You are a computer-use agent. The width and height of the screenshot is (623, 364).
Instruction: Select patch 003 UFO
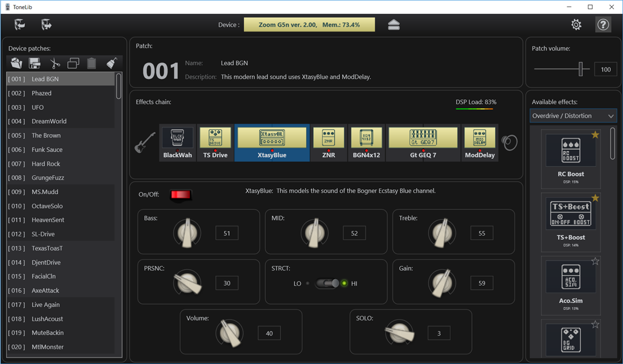click(61, 107)
